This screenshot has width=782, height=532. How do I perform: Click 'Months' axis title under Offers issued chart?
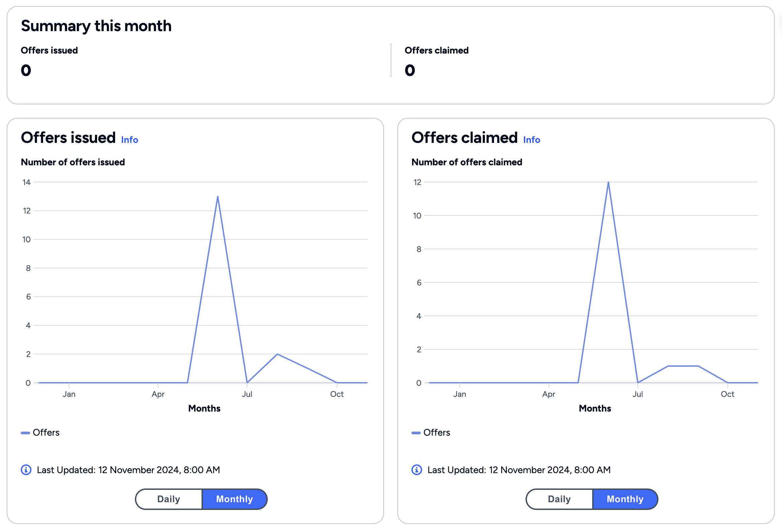(x=204, y=409)
